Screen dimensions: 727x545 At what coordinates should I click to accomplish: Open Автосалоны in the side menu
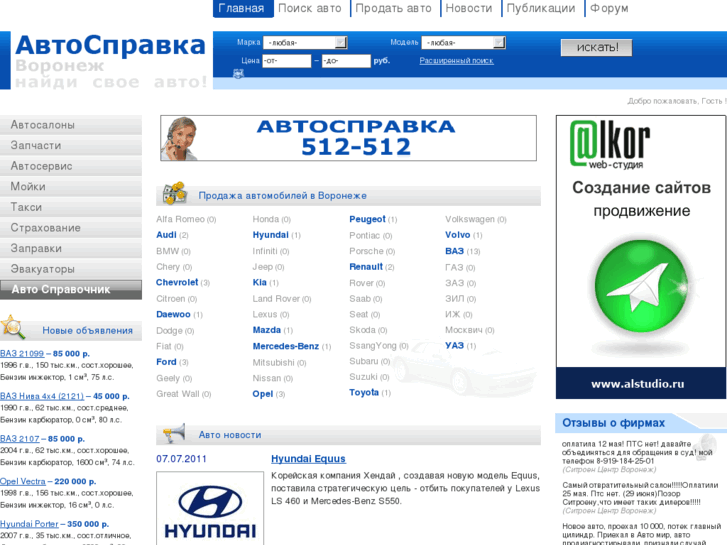(71, 125)
